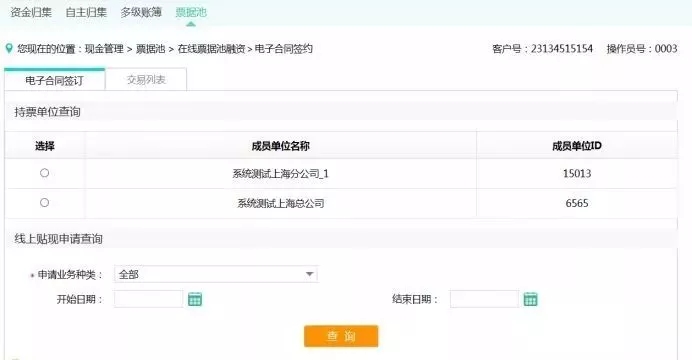Click 现金管理 in the breadcrumb

104,49
